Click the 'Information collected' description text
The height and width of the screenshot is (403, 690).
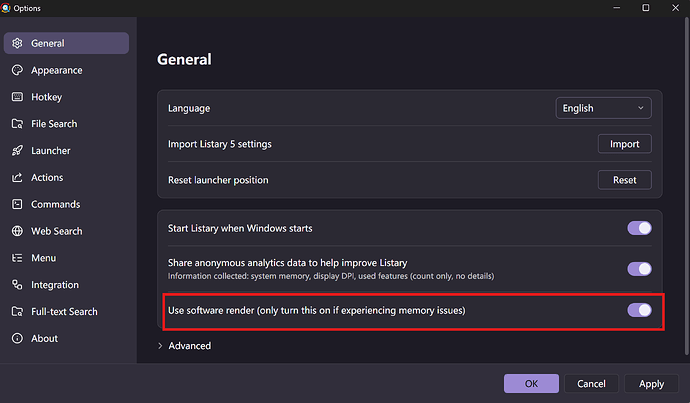[x=331, y=276]
